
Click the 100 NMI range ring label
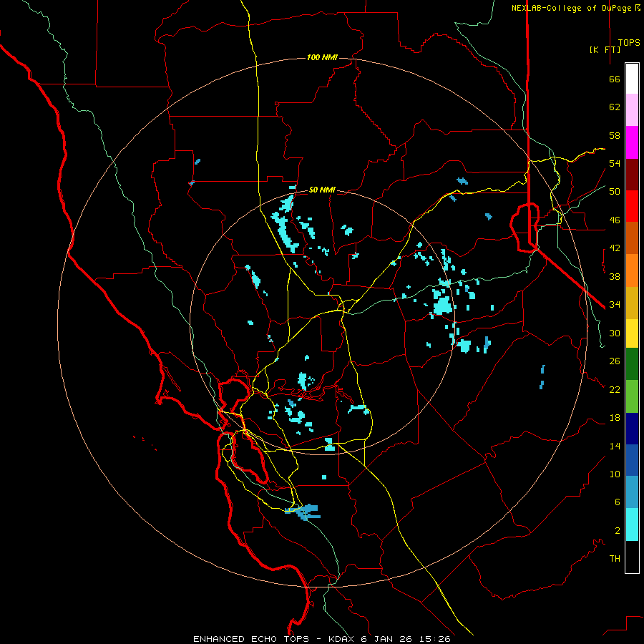click(x=322, y=57)
